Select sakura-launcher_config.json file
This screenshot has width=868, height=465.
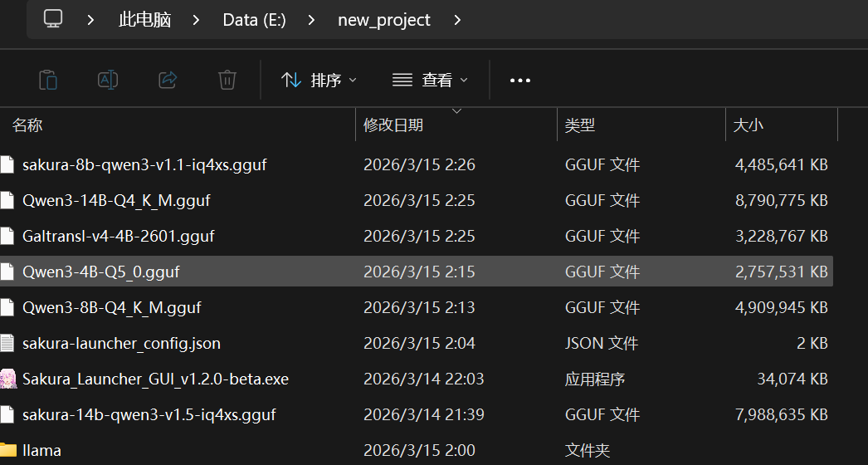(121, 343)
